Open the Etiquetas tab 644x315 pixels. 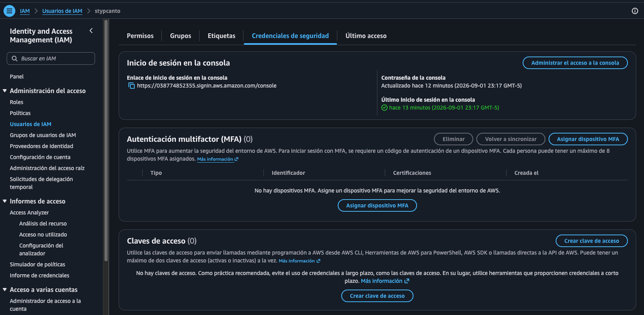coord(221,36)
